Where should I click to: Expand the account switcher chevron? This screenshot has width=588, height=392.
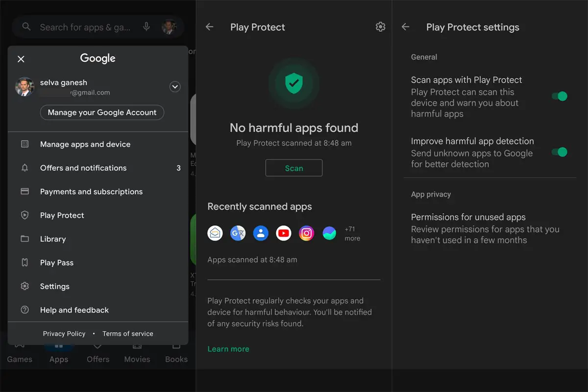coord(175,87)
